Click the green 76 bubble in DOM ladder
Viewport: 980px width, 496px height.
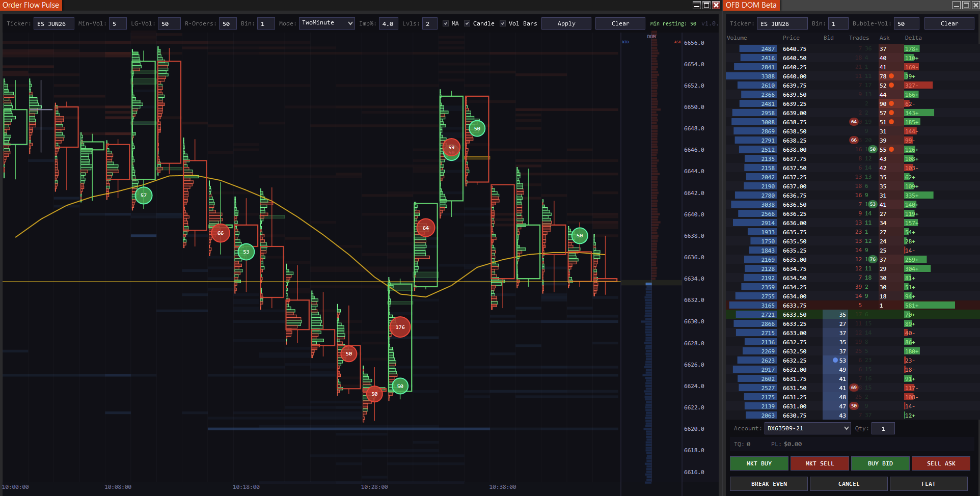coord(873,259)
